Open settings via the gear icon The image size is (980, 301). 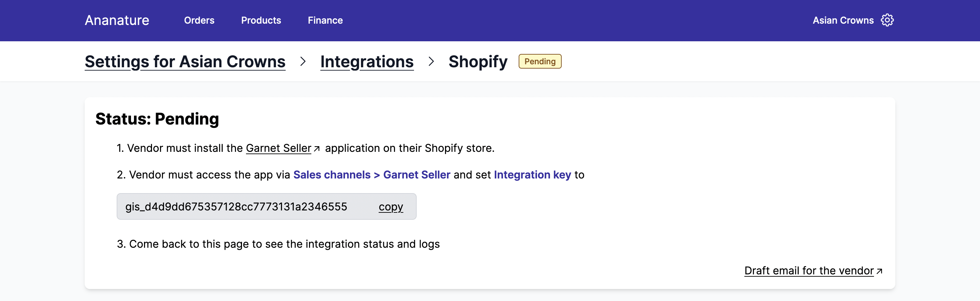point(888,20)
